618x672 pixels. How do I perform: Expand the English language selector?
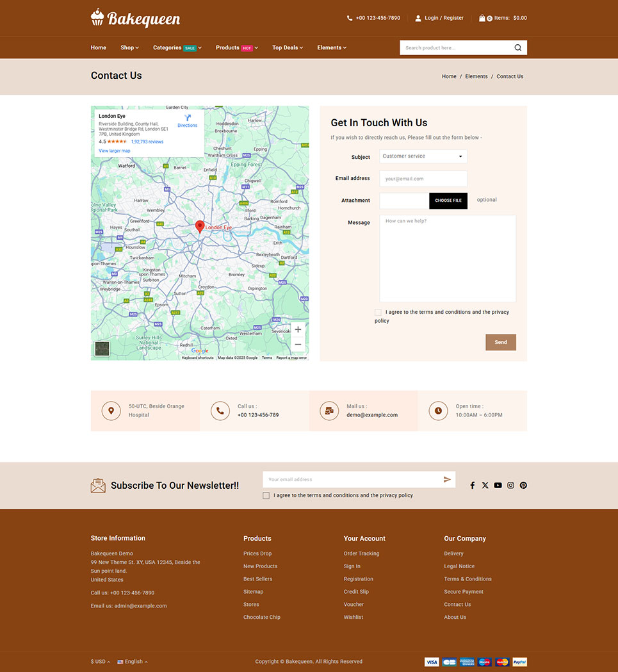point(133,662)
